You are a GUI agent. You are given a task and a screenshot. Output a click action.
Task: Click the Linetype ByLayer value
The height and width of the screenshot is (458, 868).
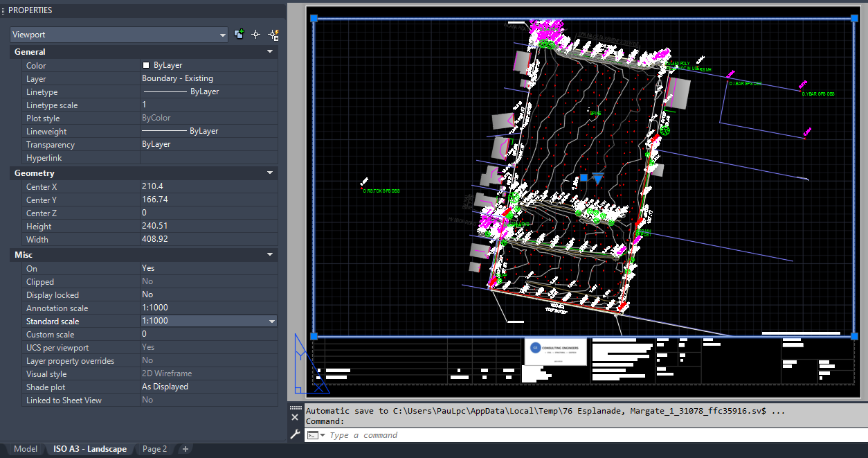click(x=209, y=91)
